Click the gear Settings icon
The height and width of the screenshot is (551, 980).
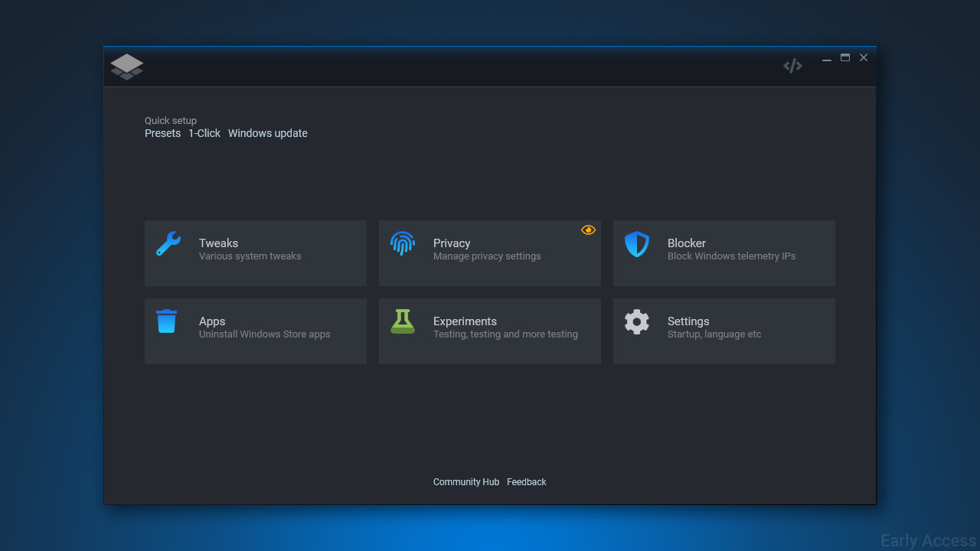click(x=637, y=321)
